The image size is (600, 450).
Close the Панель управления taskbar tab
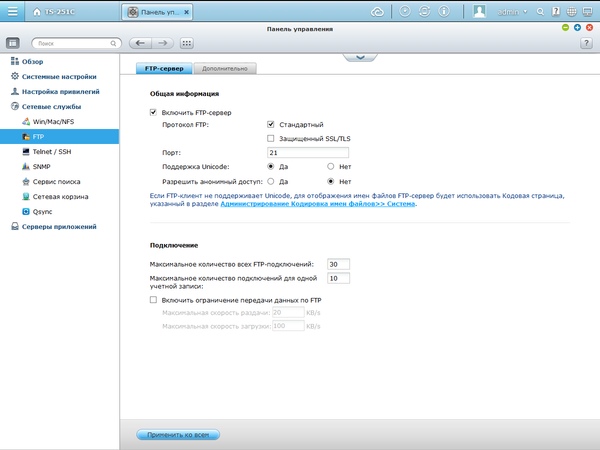(186, 12)
